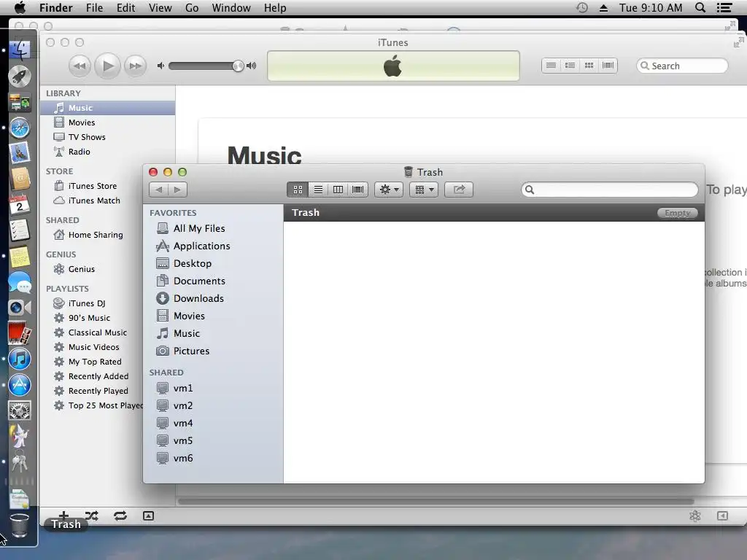Open the Action gear dropdown in Trash
Image resolution: width=747 pixels, height=560 pixels.
389,190
